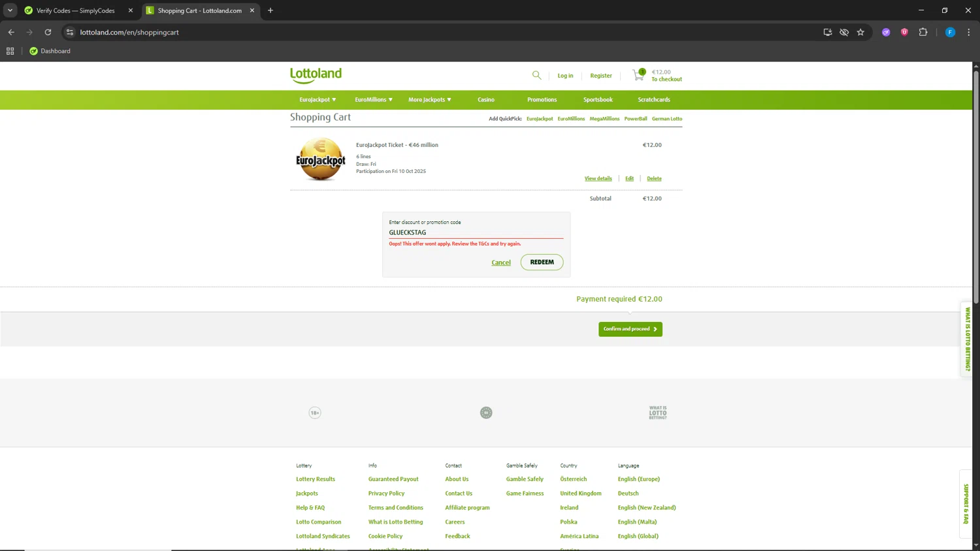Bookmark this page with the star icon
This screenshot has width=980, height=551.
click(860, 32)
